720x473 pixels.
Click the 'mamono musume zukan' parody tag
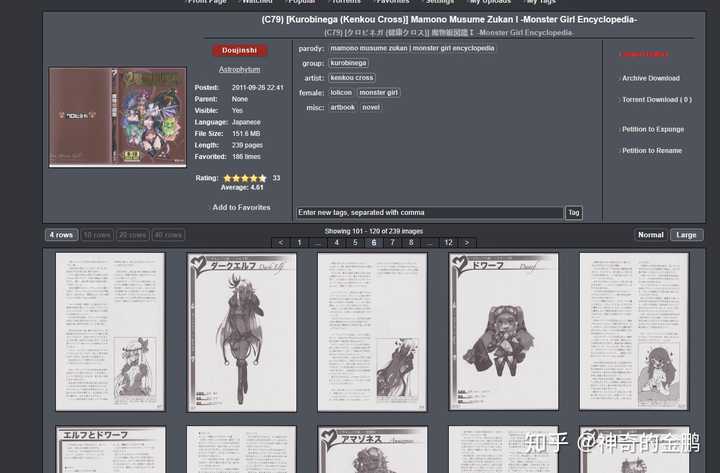(x=412, y=48)
